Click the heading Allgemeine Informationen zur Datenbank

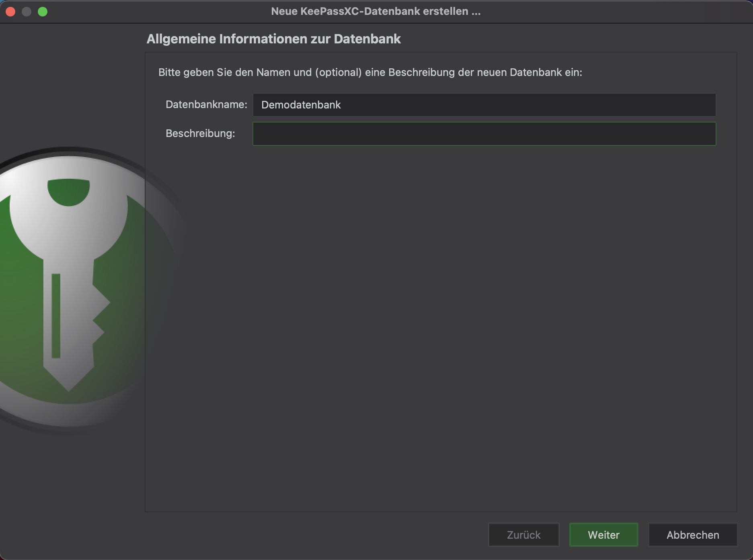tap(273, 39)
